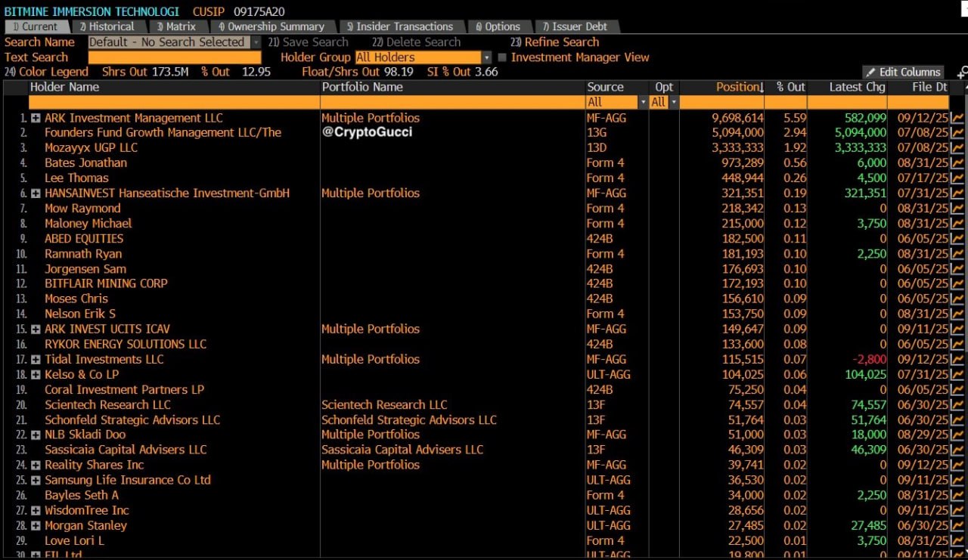
Task: Open the Holder Group All Holders dropdown
Action: 486,57
